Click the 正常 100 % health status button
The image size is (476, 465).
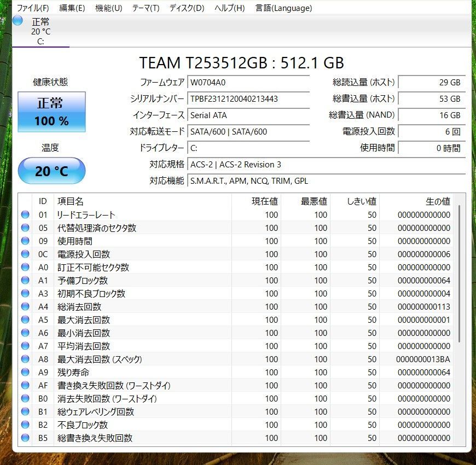(x=51, y=112)
